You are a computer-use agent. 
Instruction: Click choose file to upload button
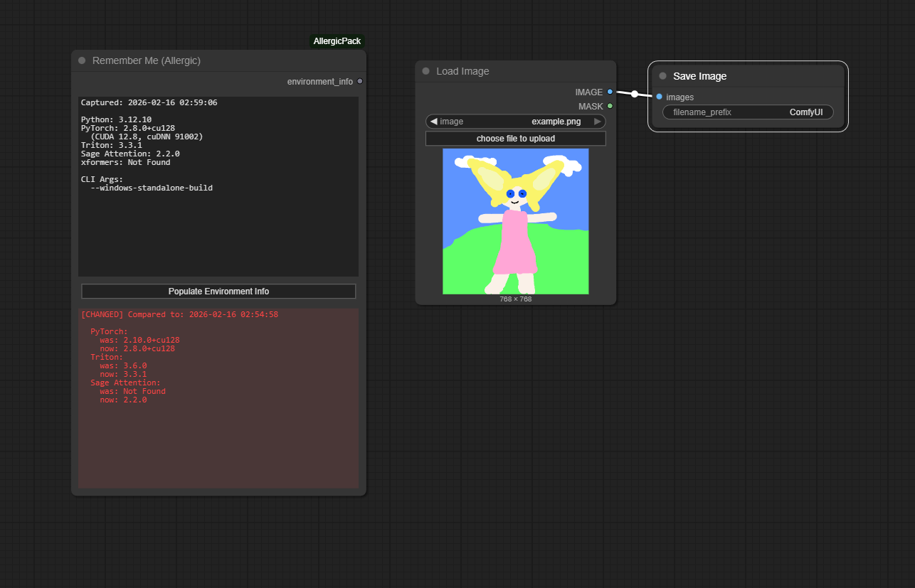click(516, 139)
